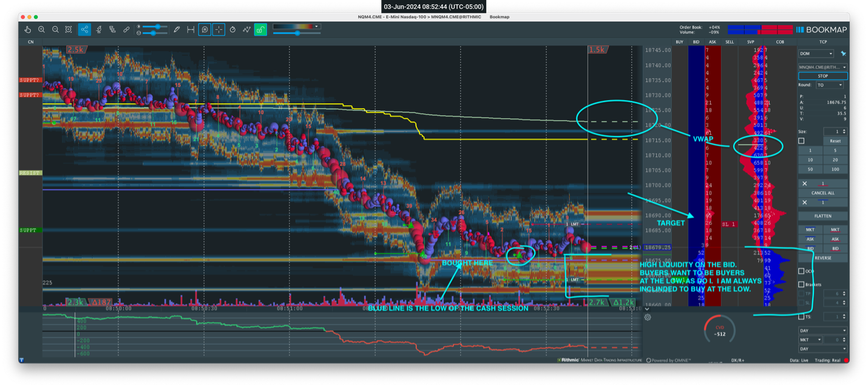Screen dimensions: 868x389
Task: Select the pencil drawing tool
Action: pos(177,29)
